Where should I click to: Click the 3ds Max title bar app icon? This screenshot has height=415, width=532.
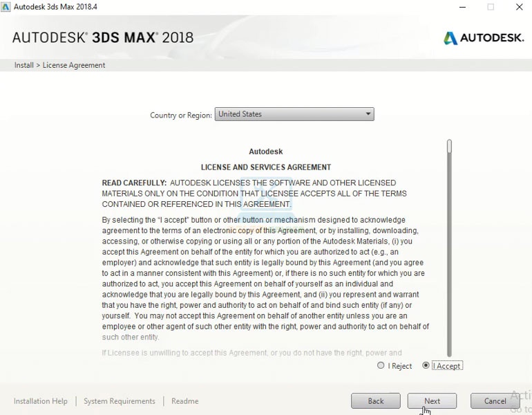6,7
